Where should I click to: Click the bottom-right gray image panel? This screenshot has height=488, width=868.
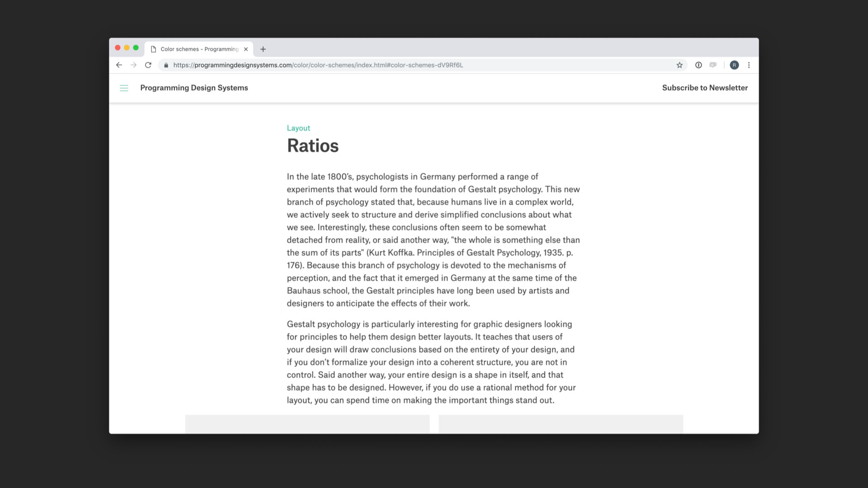(561, 424)
